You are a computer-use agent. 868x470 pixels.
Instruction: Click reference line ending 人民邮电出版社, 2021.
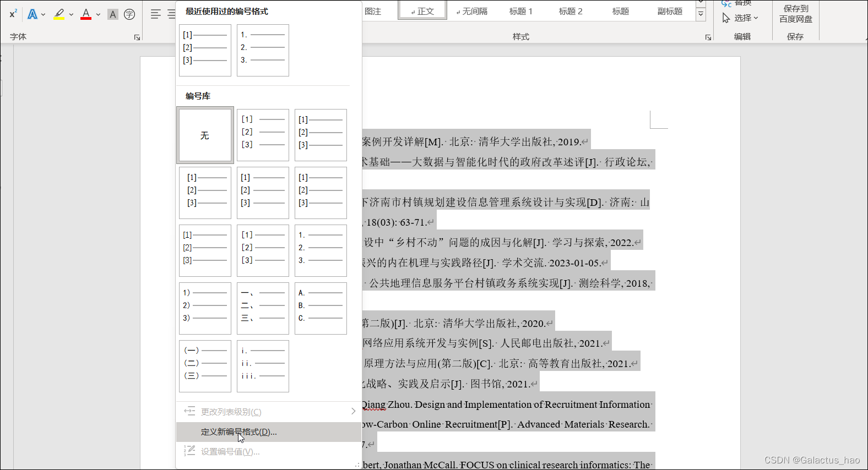[x=485, y=343]
